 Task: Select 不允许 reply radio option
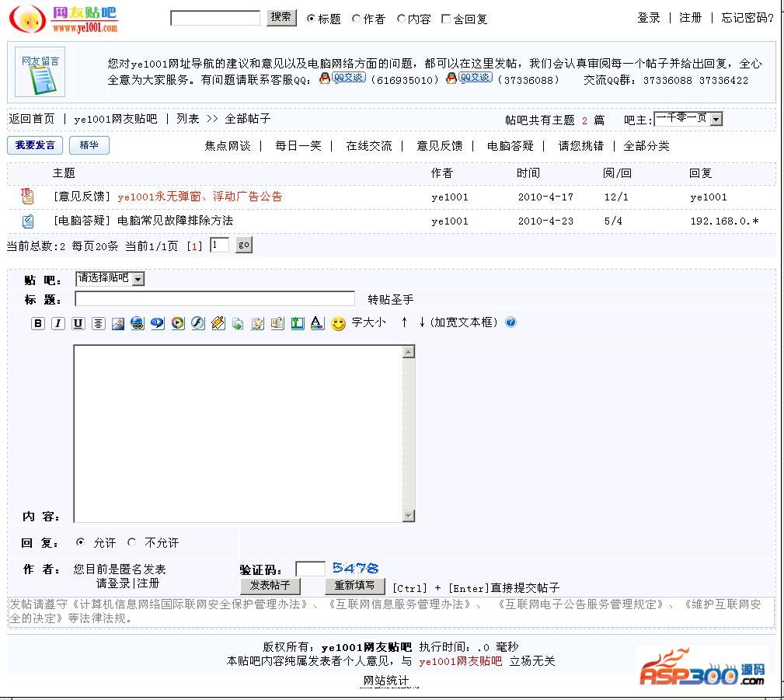click(x=132, y=542)
